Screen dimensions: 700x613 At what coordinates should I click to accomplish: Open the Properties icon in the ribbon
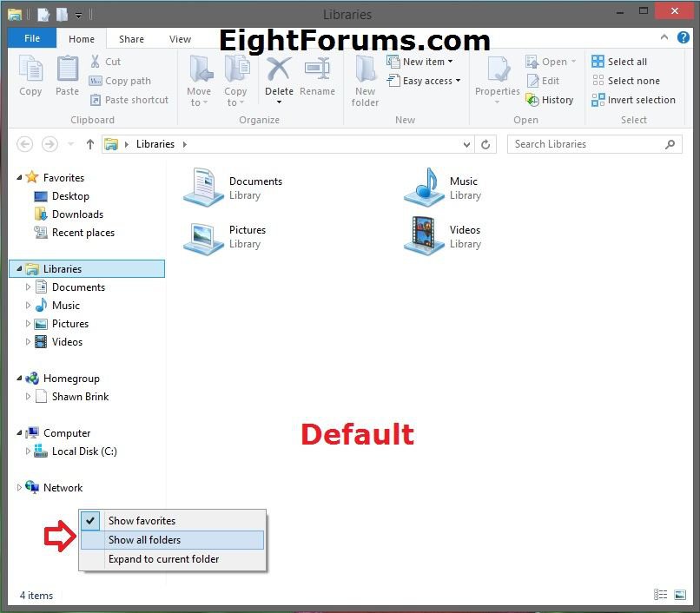click(x=498, y=75)
